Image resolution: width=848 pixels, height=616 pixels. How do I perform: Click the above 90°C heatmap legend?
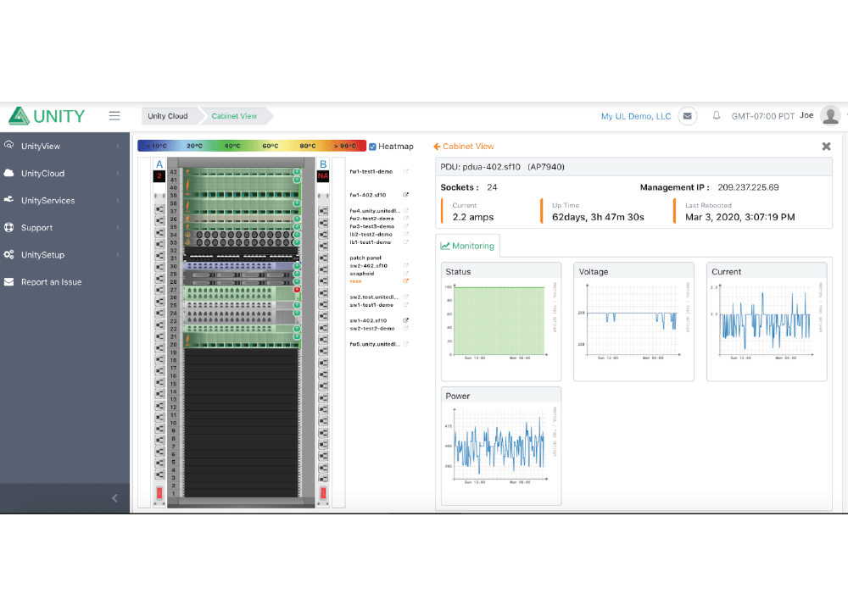point(346,146)
